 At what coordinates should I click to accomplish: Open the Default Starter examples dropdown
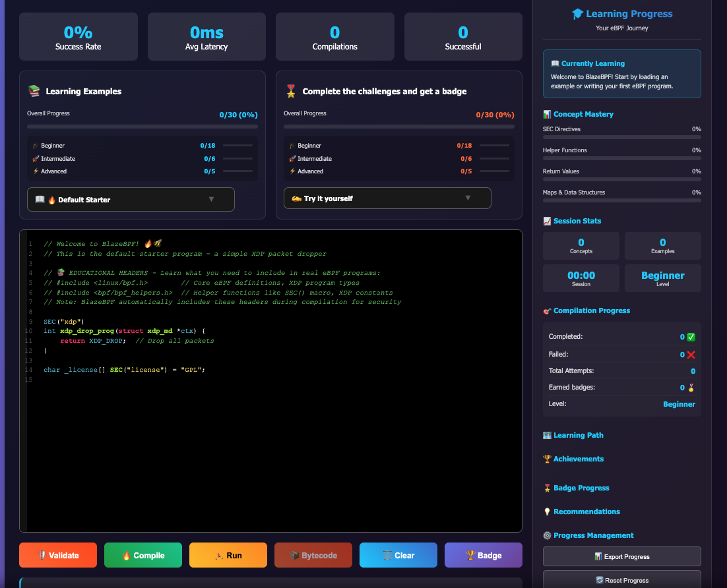click(131, 199)
